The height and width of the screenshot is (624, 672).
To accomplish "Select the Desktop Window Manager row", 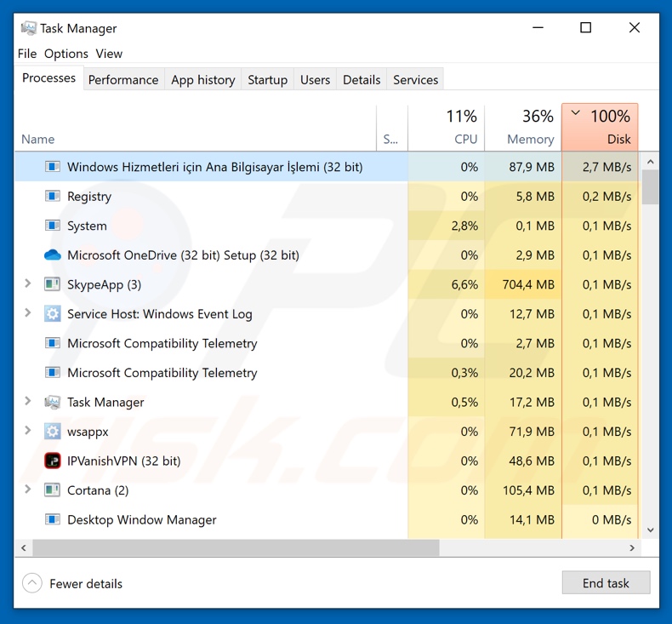I will 326,520.
